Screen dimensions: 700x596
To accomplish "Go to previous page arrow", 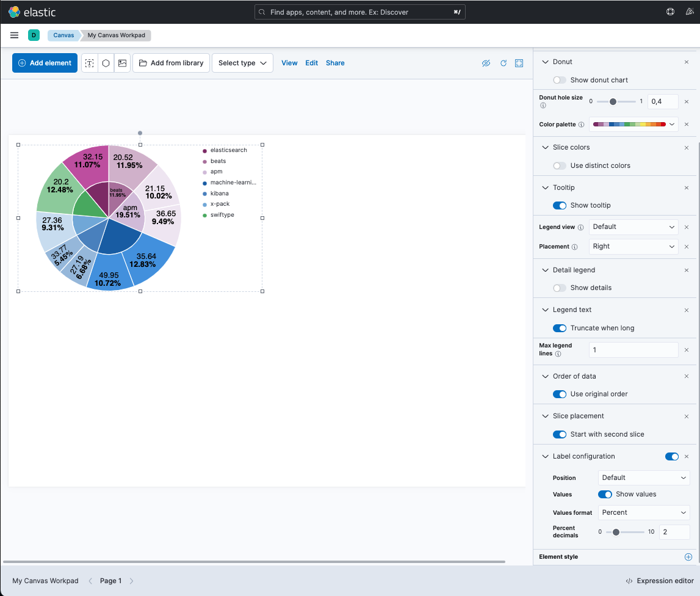I will coord(90,581).
